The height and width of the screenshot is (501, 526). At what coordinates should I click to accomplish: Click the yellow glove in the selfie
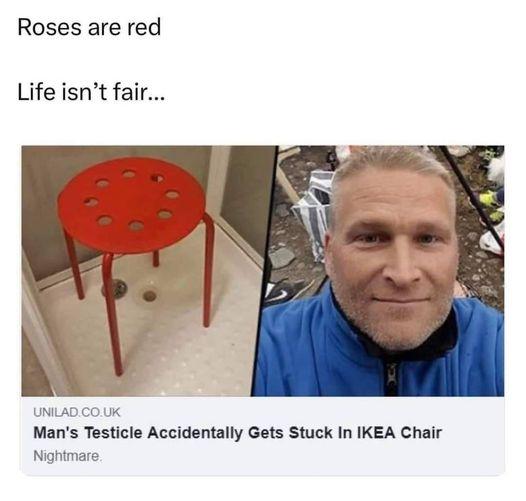coord(489,203)
